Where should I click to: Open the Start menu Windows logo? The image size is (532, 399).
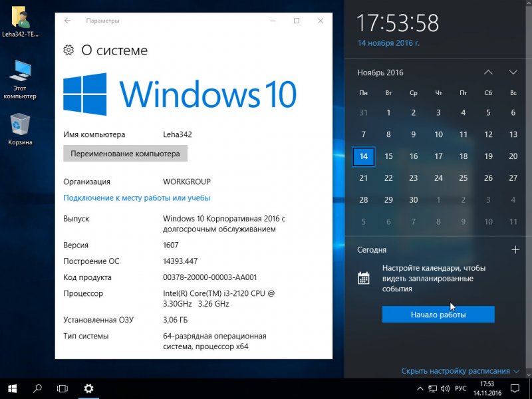pyautogui.click(x=12, y=388)
